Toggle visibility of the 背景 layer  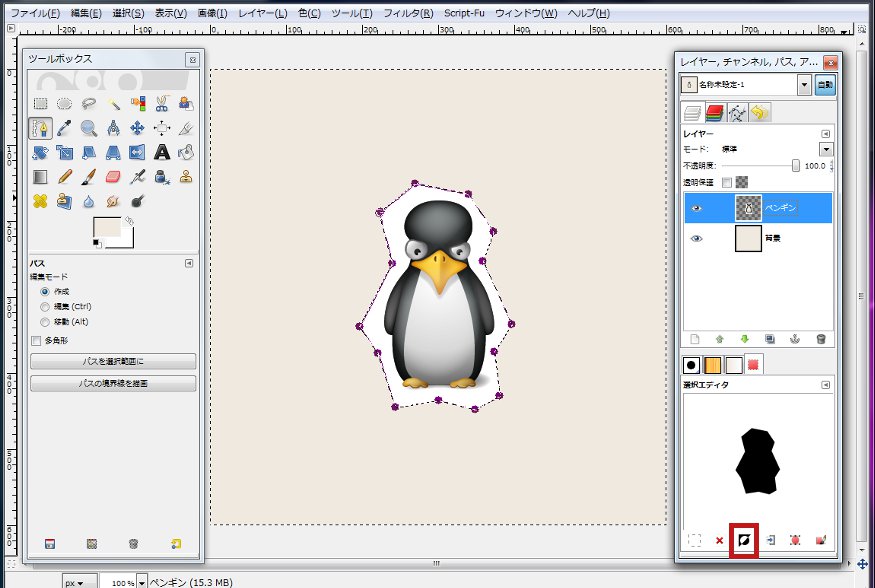697,239
